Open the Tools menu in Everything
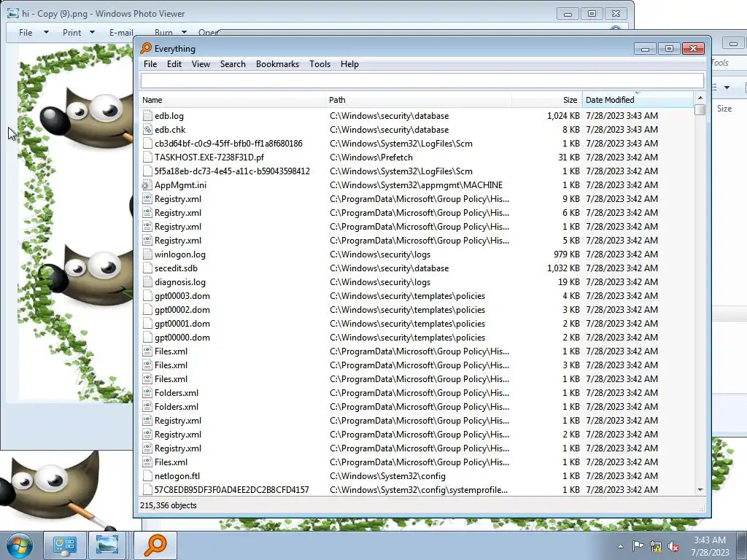 pyautogui.click(x=320, y=64)
